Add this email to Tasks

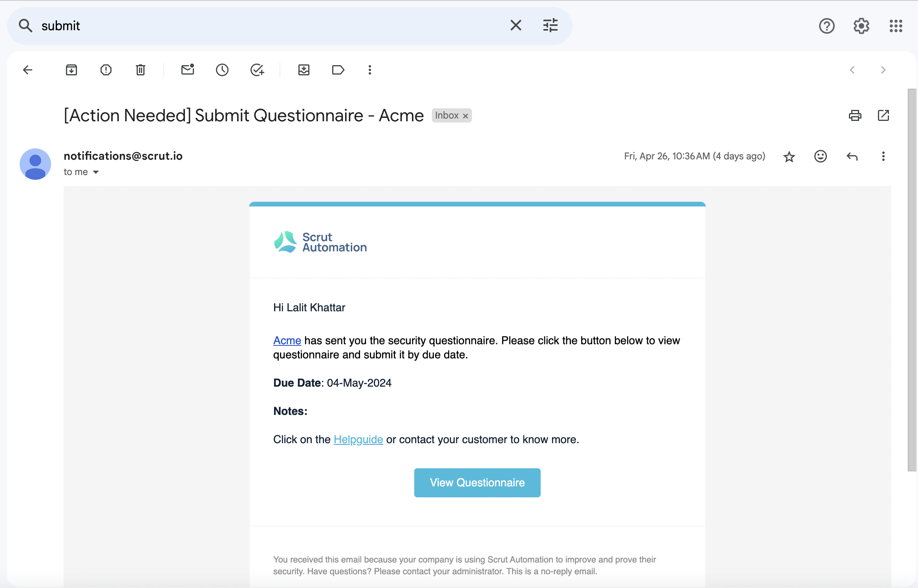[x=257, y=70]
